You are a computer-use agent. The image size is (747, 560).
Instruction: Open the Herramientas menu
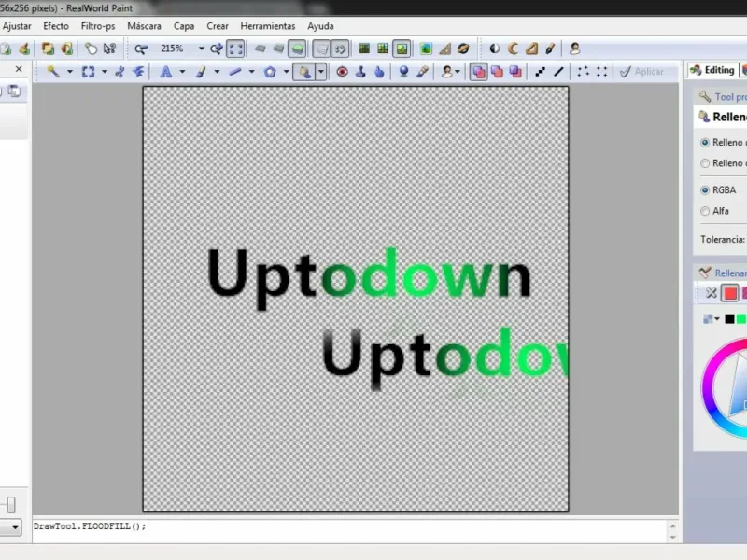pos(268,26)
